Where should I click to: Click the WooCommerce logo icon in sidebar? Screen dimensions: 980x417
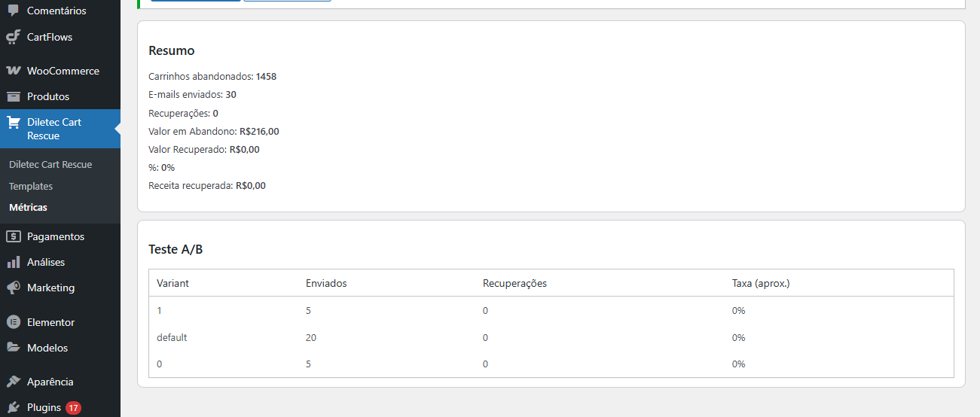pos(14,71)
